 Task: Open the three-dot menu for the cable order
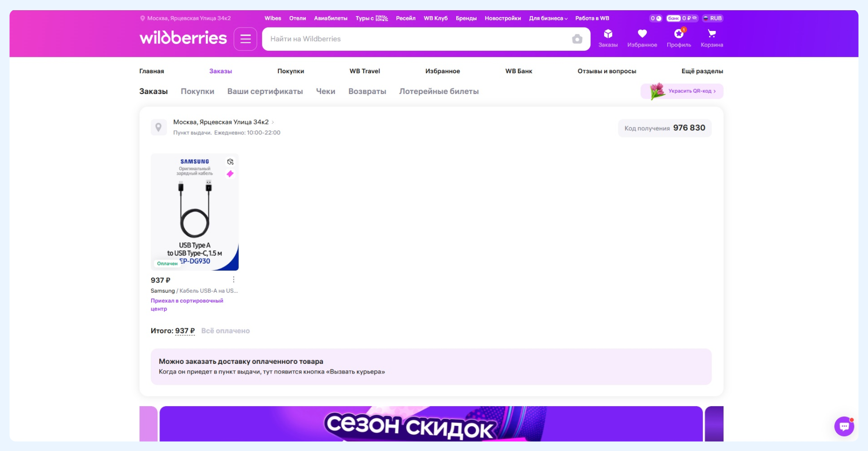click(x=233, y=279)
